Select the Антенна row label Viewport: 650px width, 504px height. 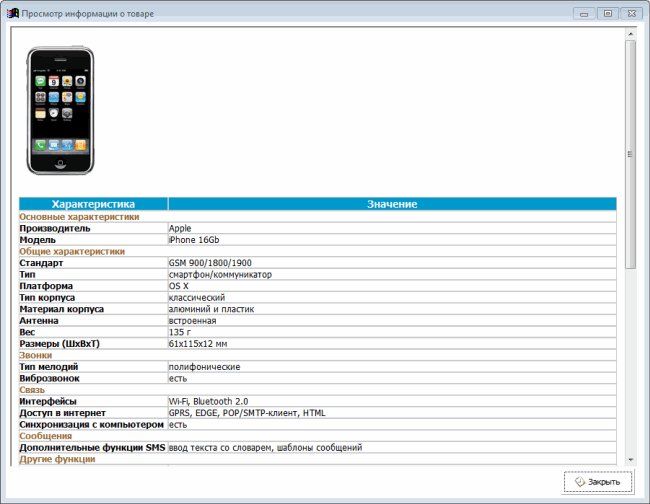39,321
